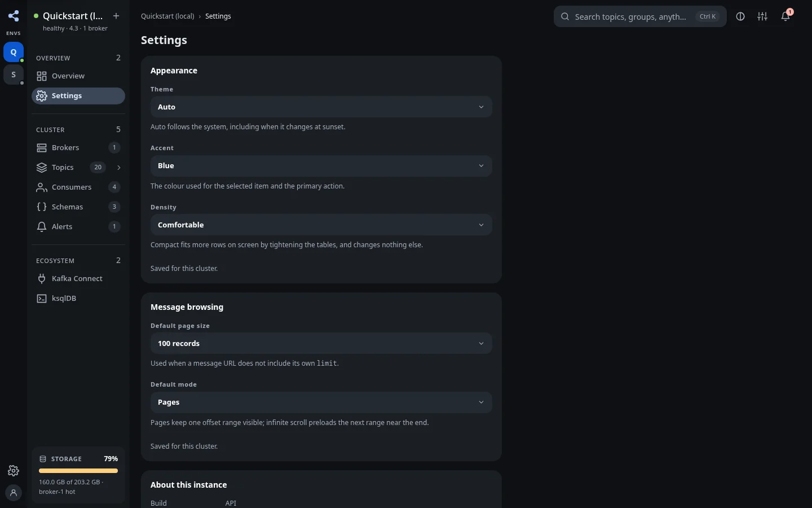The image size is (812, 508).
Task: Click the Topics count badge 20
Action: coord(98,168)
